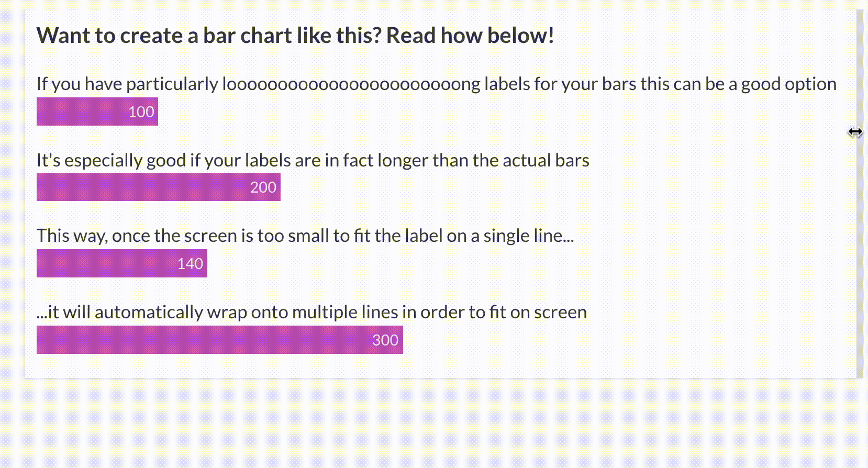The height and width of the screenshot is (468, 868).
Task: Click the value label 100
Action: tap(141, 112)
